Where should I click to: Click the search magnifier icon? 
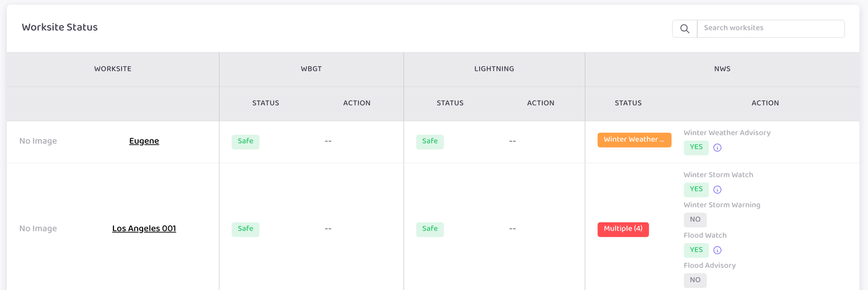tap(684, 29)
